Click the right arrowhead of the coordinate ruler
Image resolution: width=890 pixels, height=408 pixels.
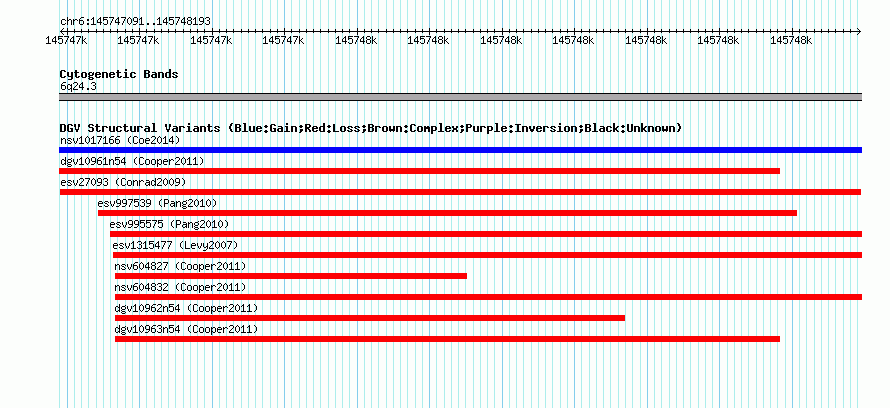[x=859, y=31]
